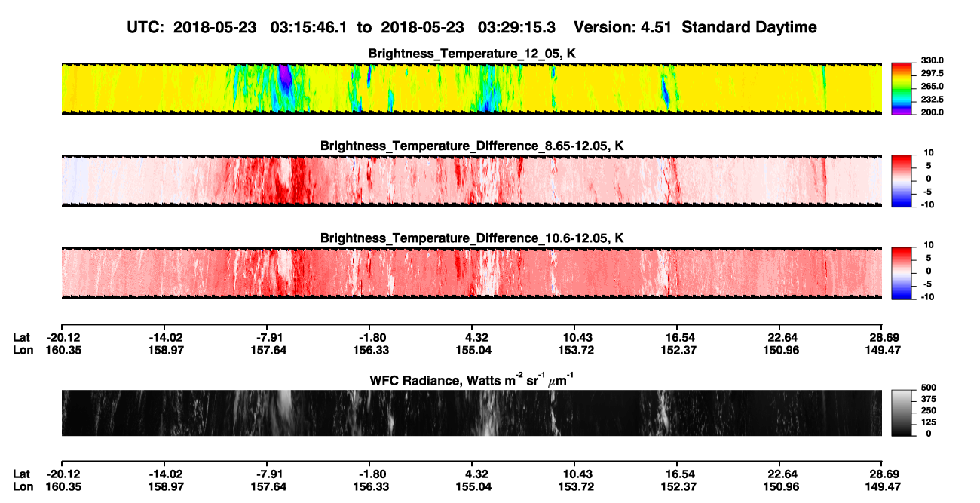980x503 pixels.
Task: Click the Lat row label under WFC Radiance
Action: 21,474
